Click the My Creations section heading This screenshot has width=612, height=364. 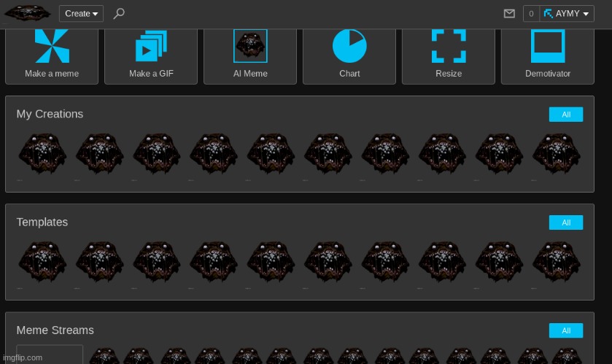click(50, 114)
